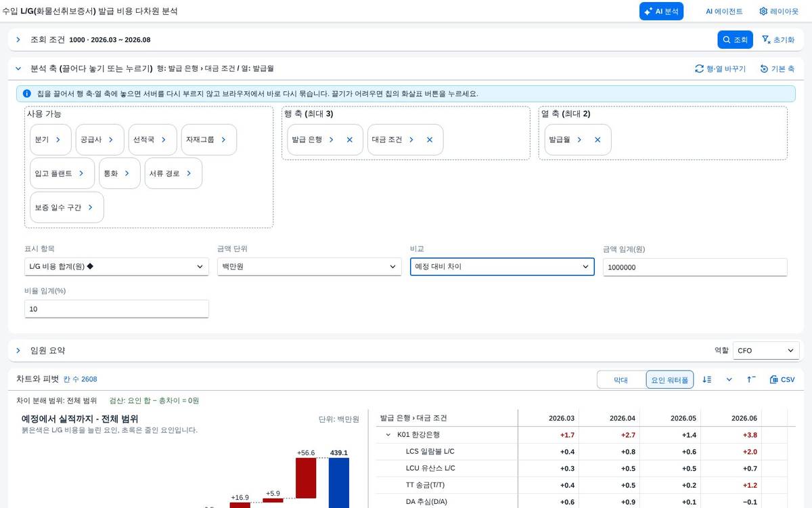
Task: Click the arrow on the 발급 은행 chip
Action: [x=331, y=140]
